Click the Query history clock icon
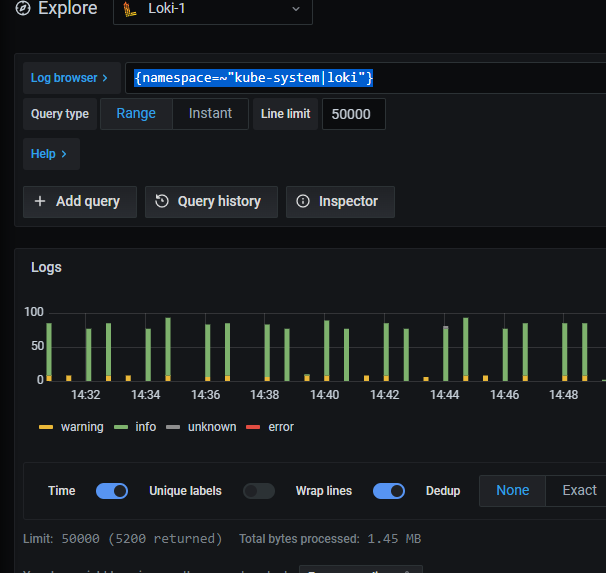This screenshot has width=606, height=573. (x=162, y=201)
